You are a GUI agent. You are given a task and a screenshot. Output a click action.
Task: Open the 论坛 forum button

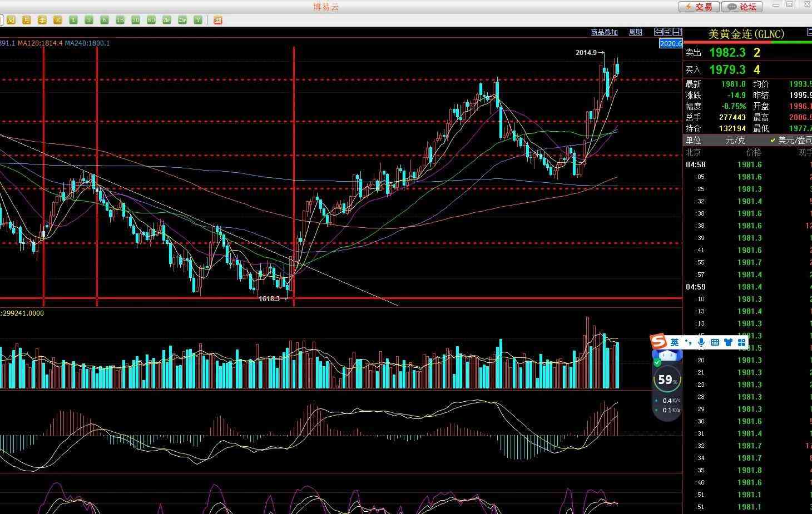(x=742, y=7)
